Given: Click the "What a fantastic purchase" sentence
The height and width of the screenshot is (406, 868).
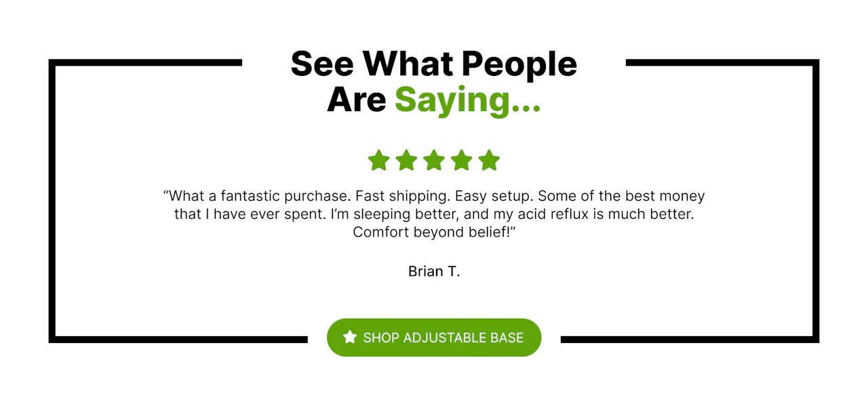Looking at the screenshot, I should click(258, 197).
